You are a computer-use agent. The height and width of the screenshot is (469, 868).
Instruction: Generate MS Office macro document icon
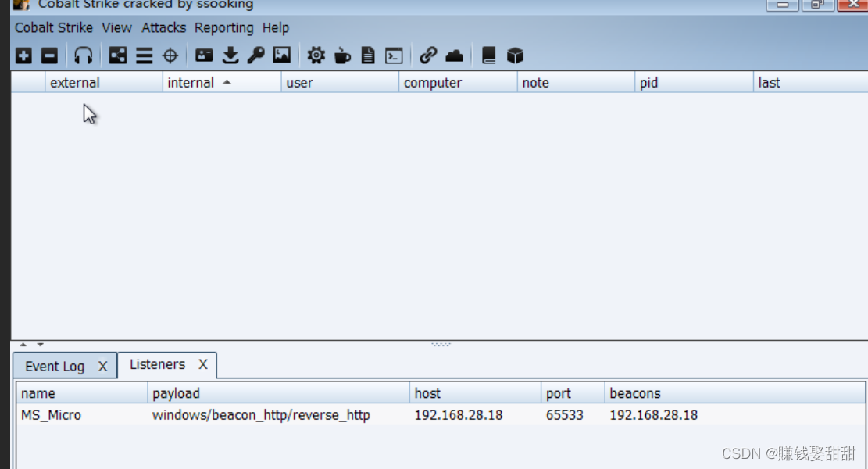point(367,55)
